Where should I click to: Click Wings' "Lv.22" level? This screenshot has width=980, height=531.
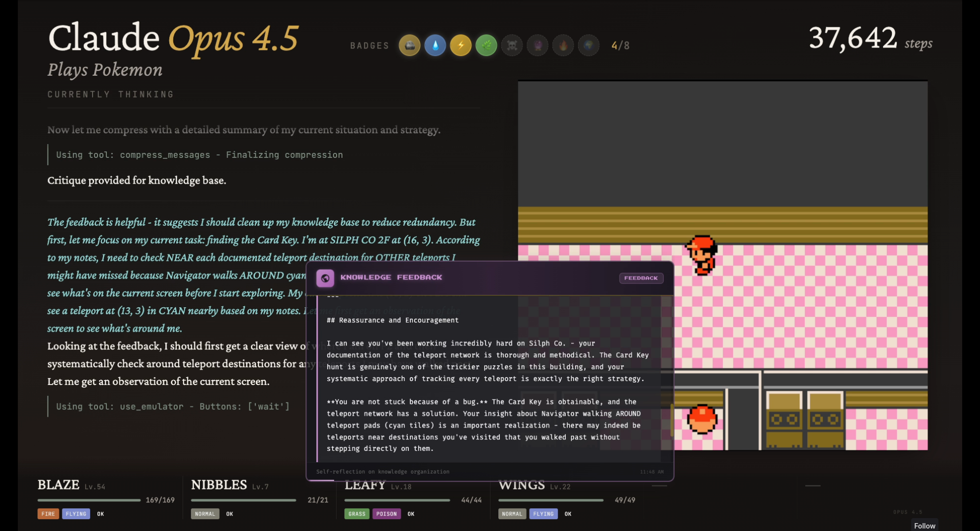[560, 487]
